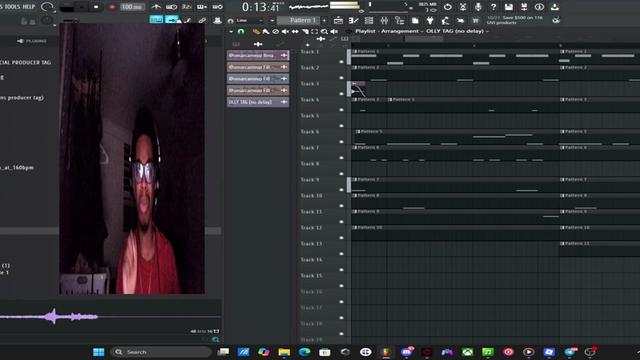640x360 pixels.
Task: Click the automation clip on Track 3
Action: click(x=358, y=89)
